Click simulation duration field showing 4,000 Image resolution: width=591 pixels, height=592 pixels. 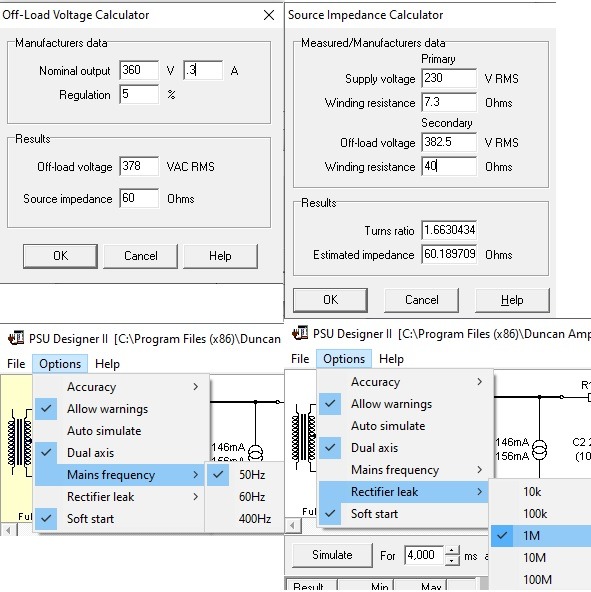(x=424, y=555)
